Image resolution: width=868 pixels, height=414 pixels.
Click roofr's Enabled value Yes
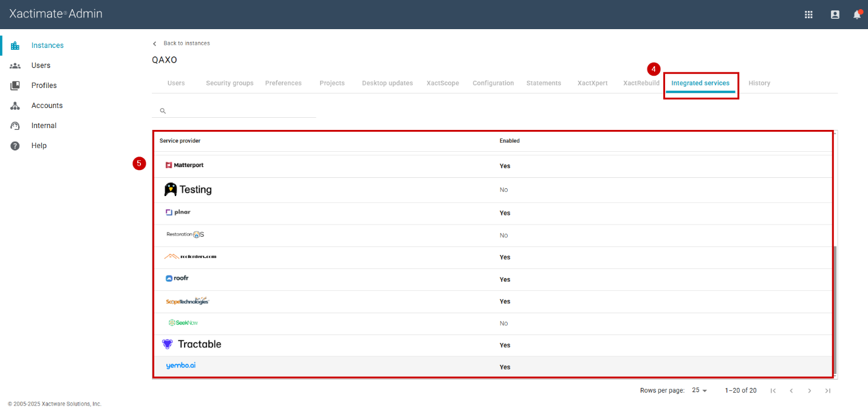[x=505, y=280]
